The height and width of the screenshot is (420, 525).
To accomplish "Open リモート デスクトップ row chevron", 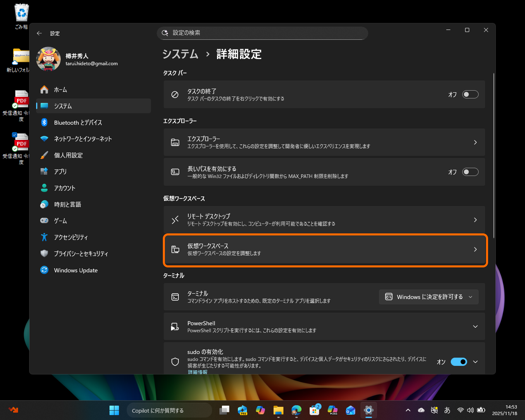I will click(475, 220).
